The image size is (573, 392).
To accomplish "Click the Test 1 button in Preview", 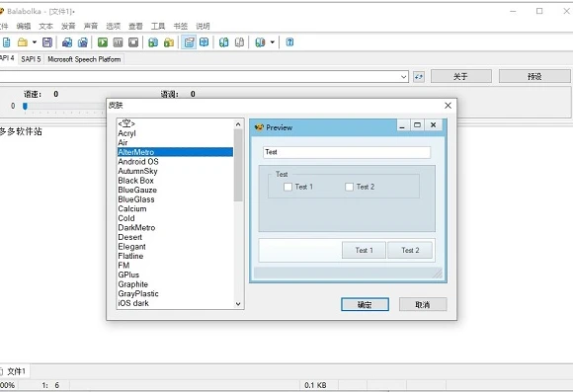I will click(x=364, y=250).
